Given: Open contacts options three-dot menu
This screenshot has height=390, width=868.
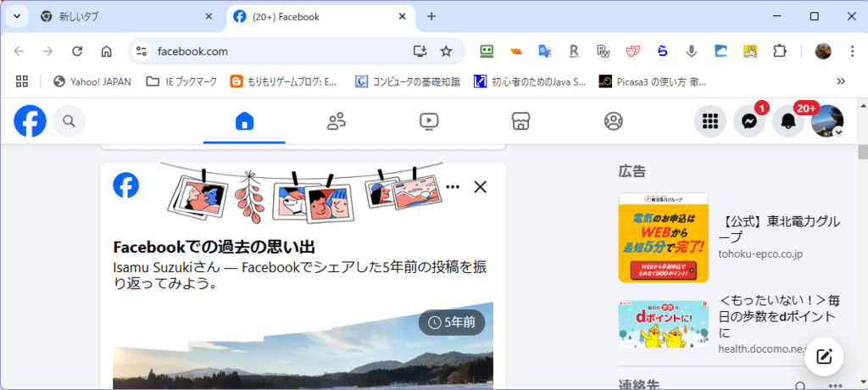Looking at the screenshot, I should point(835,386).
